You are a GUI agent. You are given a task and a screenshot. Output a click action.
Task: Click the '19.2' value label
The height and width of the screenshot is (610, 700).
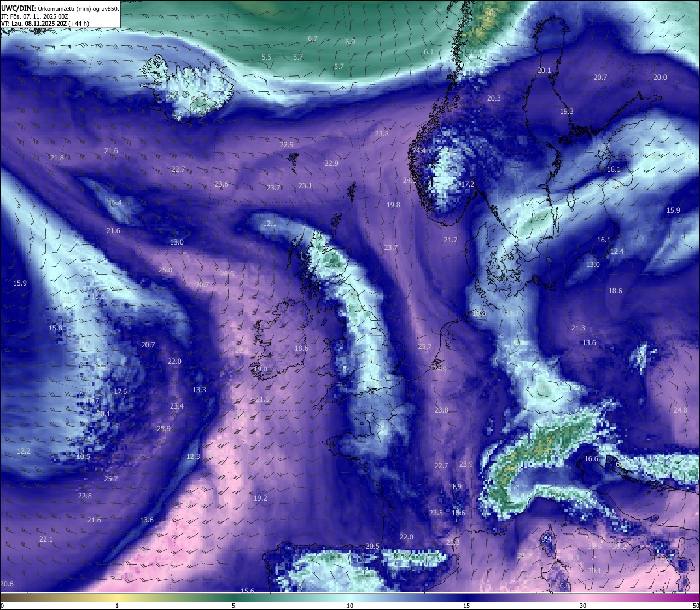click(x=260, y=498)
